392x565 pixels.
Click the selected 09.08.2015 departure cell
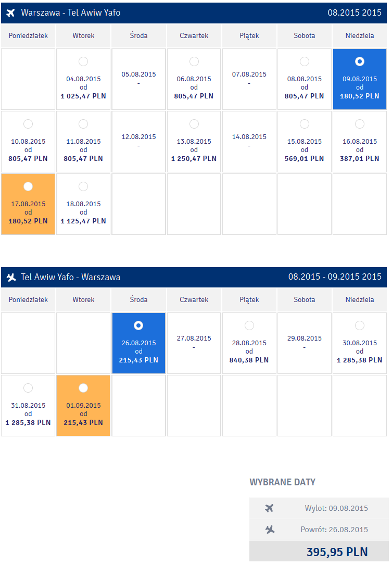click(x=360, y=79)
